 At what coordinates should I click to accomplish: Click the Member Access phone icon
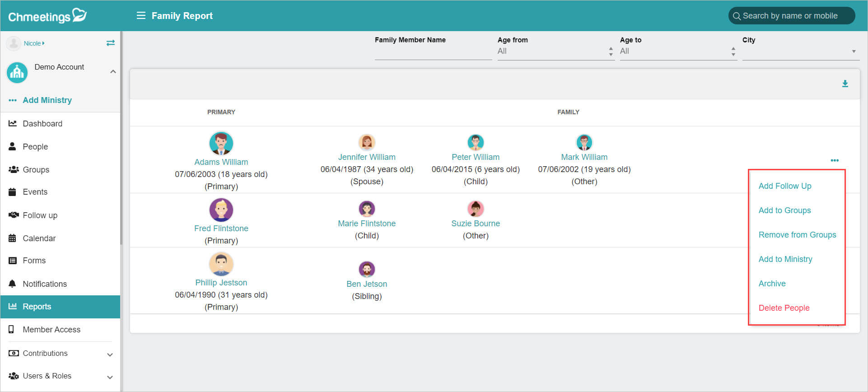coord(12,329)
